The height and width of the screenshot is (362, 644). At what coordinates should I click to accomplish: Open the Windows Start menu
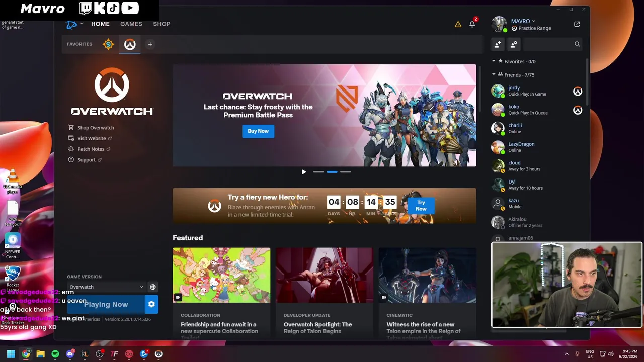tap(11, 354)
